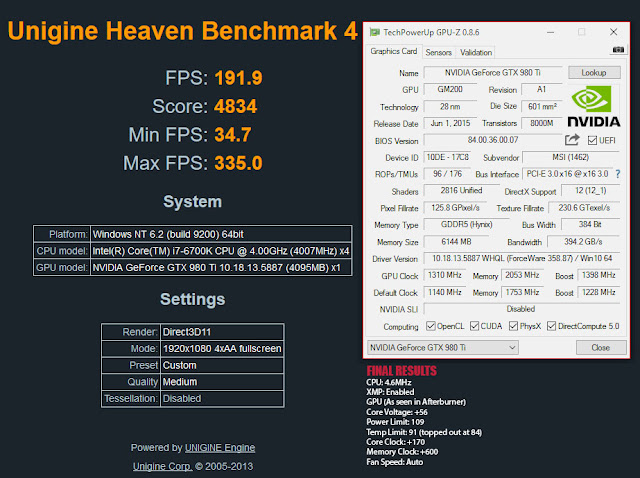
Task: Open the Unigine Corp. link
Action: [162, 466]
